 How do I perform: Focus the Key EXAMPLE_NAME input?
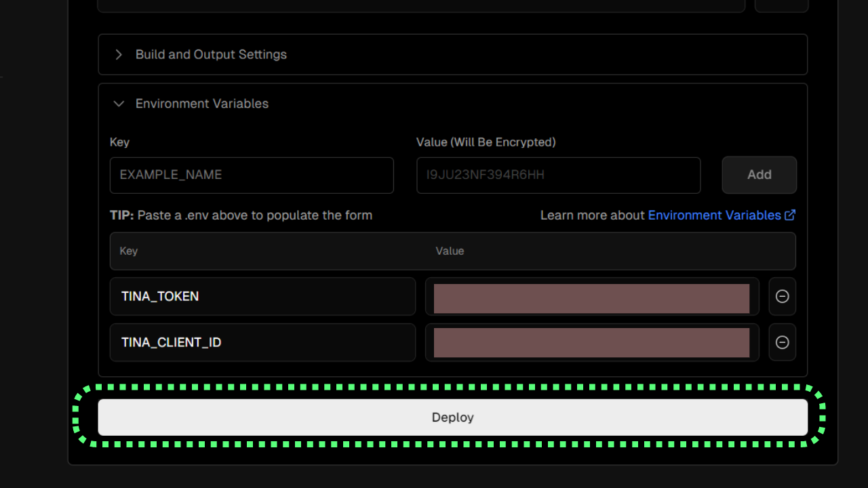252,175
